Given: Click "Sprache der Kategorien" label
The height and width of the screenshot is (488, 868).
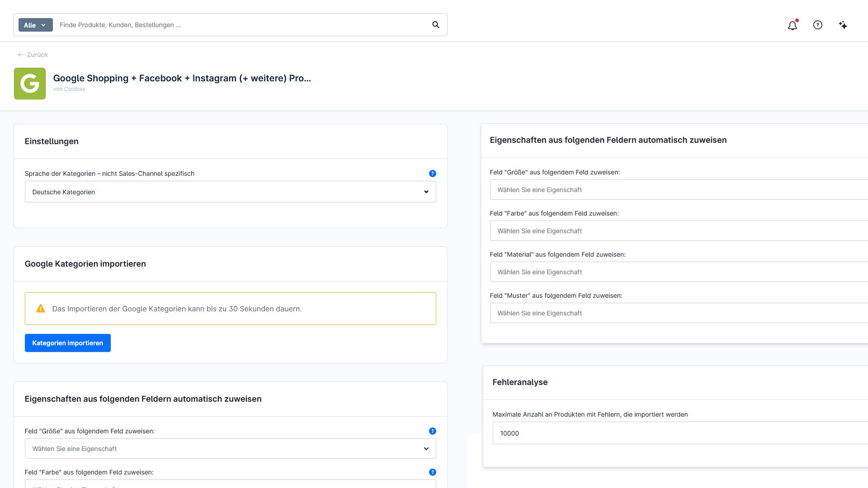Looking at the screenshot, I should coord(109,174).
